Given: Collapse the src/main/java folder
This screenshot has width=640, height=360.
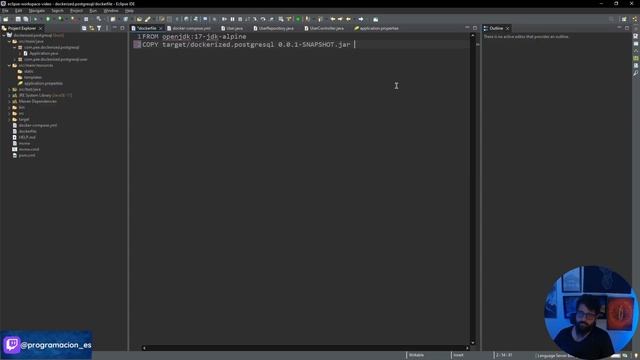Looking at the screenshot, I should [x=9, y=42].
